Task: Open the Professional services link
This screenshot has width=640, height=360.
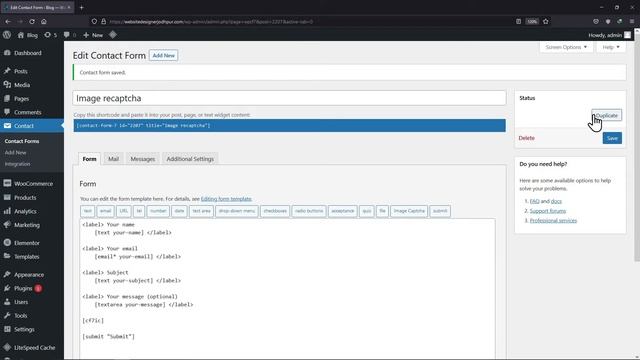Action: click(x=553, y=220)
